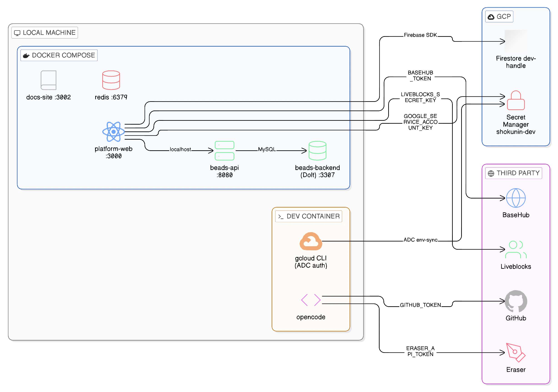Click the Liveblocks caption text
The width and height of the screenshot is (558, 392).
[516, 266]
